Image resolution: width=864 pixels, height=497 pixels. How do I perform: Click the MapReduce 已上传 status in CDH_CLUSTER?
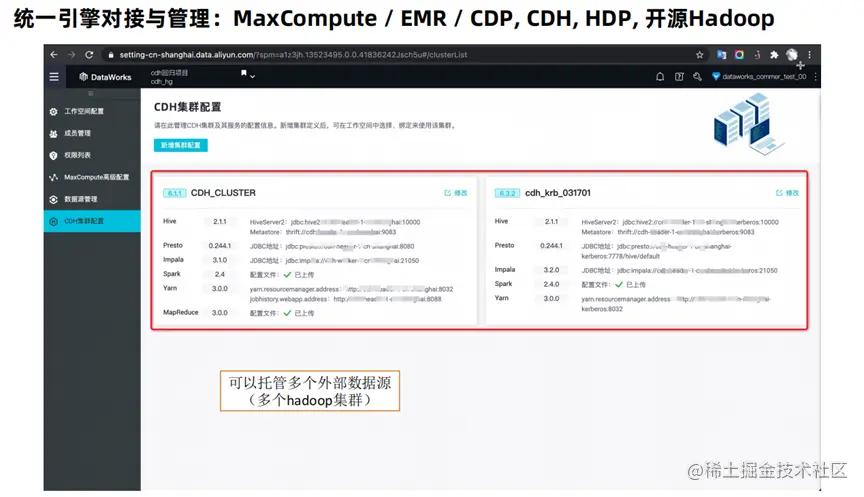tap(299, 313)
